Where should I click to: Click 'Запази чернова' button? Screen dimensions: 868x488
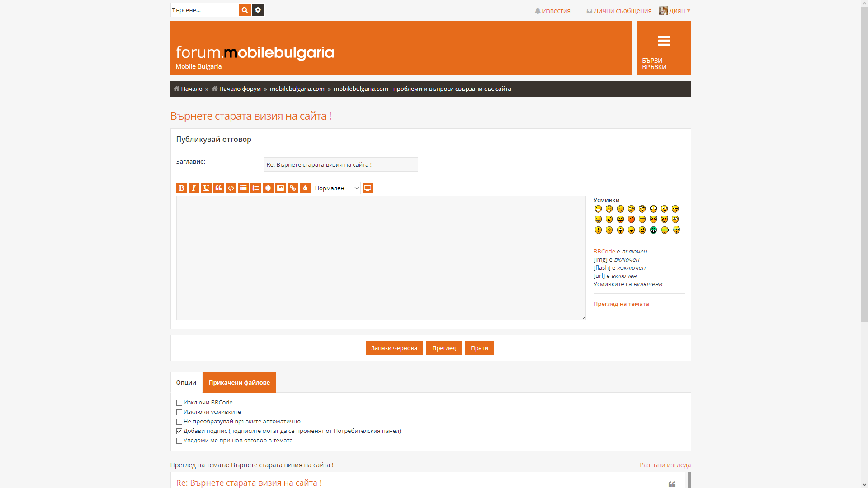[x=394, y=348]
